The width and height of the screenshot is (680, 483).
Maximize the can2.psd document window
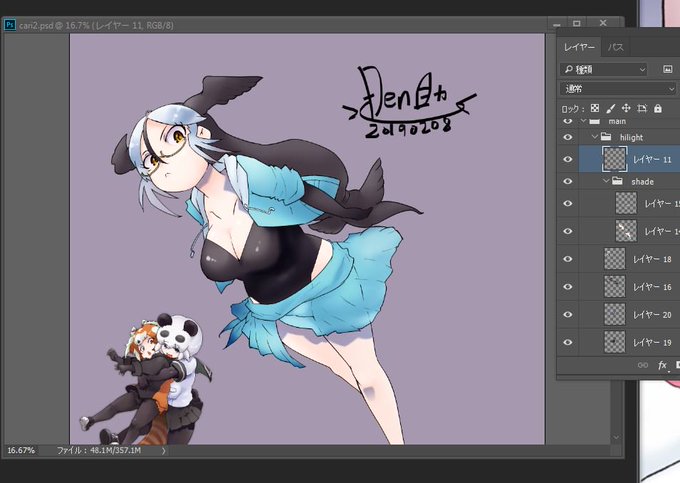[x=577, y=23]
